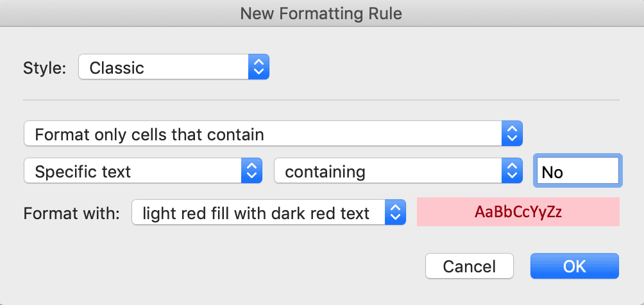Click the AaBbCcYyZz format preview swatch

click(x=518, y=212)
